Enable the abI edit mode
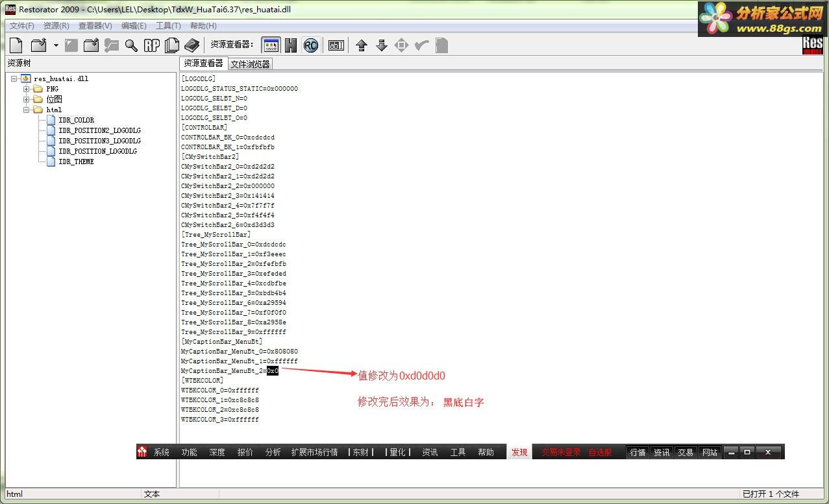 (336, 45)
